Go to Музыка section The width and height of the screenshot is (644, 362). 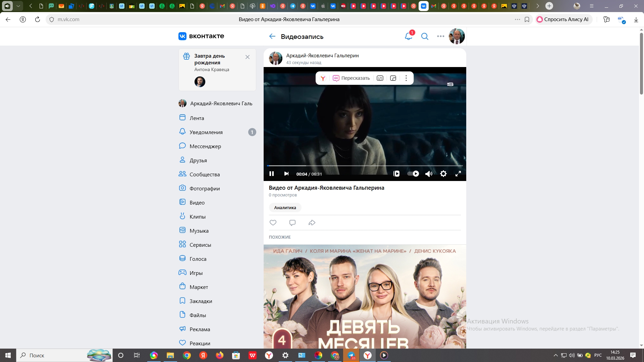199,231
